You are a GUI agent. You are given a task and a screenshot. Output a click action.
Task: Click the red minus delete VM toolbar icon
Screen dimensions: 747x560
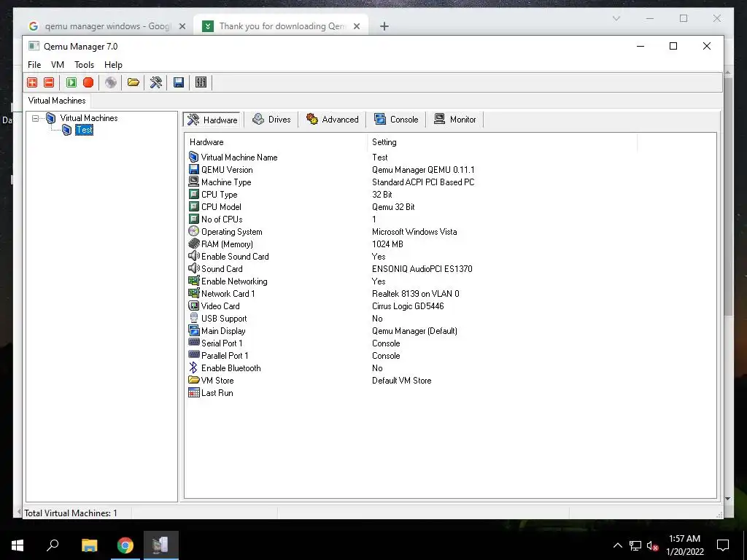click(x=49, y=82)
